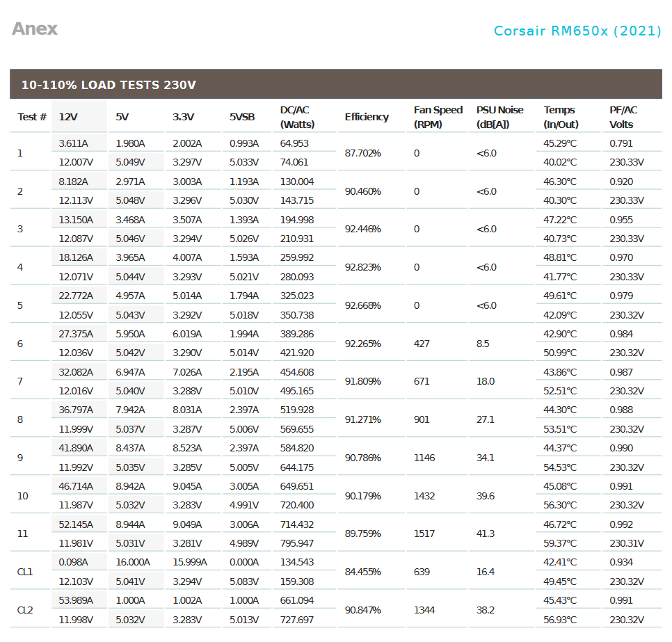The image size is (672, 642).
Task: Click the CL1 test label
Action: click(x=25, y=572)
